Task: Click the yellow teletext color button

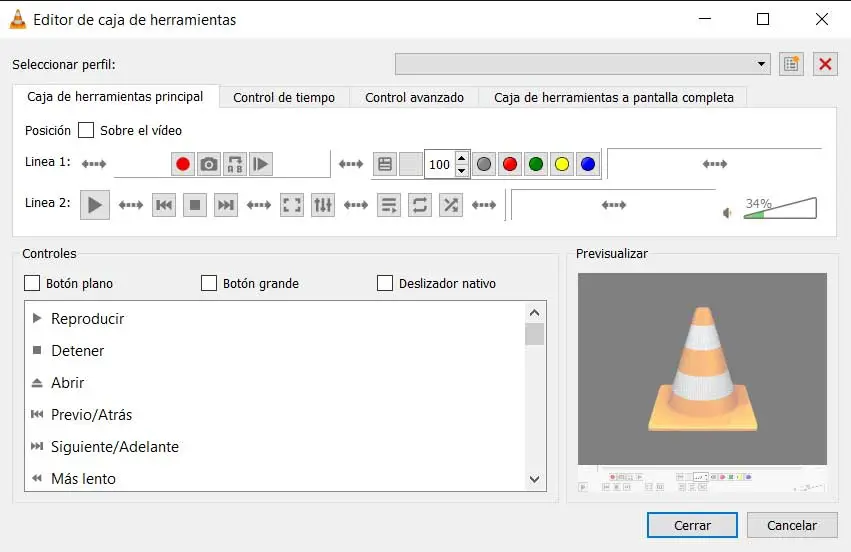Action: pos(562,164)
